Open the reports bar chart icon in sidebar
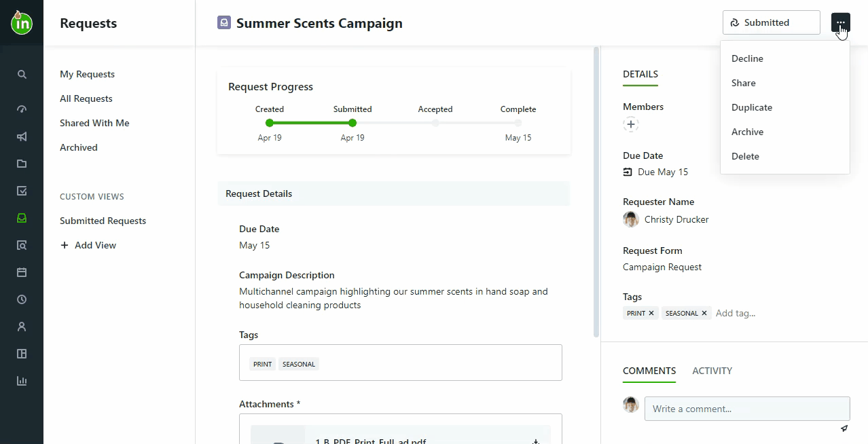The height and width of the screenshot is (444, 868). click(22, 381)
